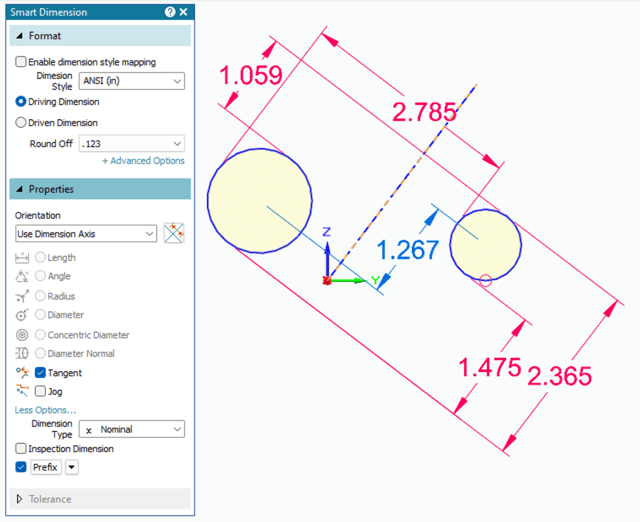Select the Diameter radio button
This screenshot has width=640, height=522.
point(40,314)
